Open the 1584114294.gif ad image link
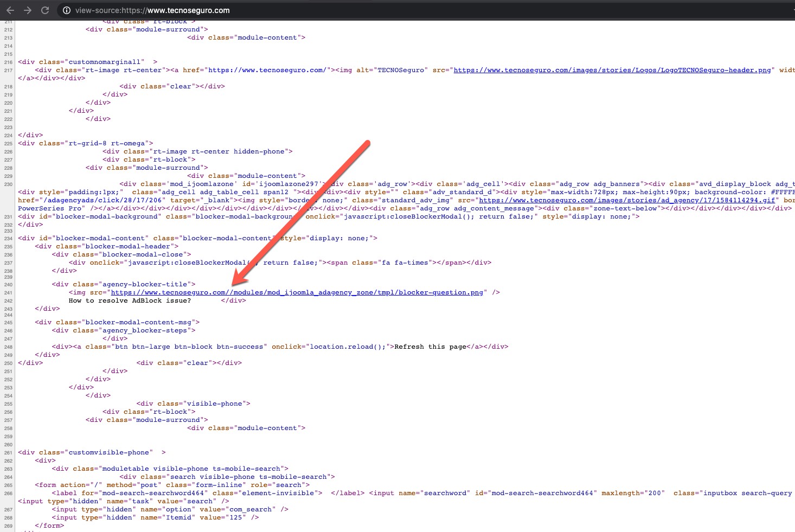795x532 pixels. coord(627,200)
